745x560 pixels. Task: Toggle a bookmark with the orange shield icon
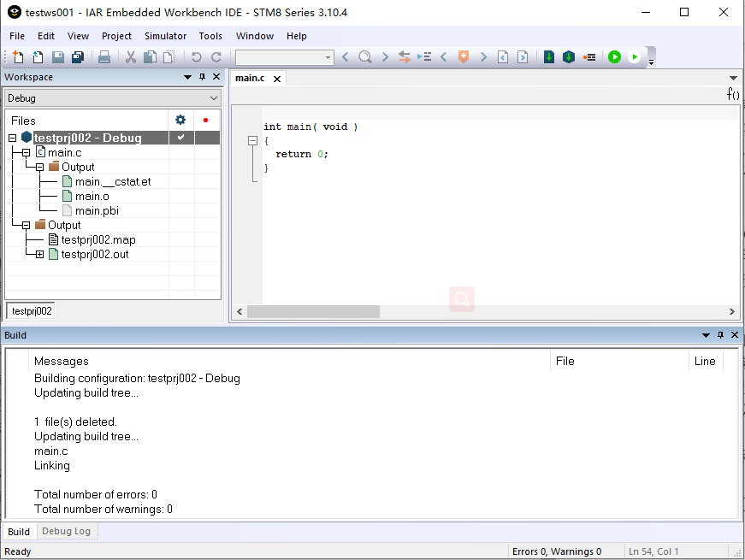tap(464, 57)
